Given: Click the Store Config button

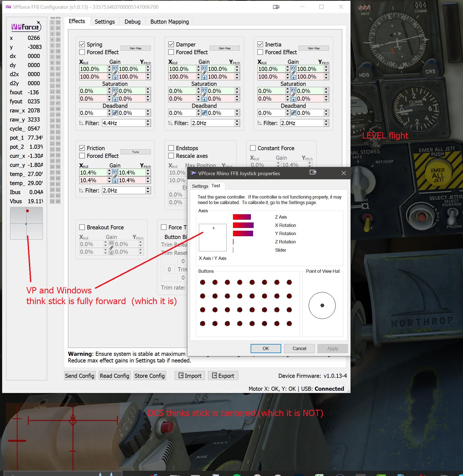Looking at the screenshot, I should 150,376.
